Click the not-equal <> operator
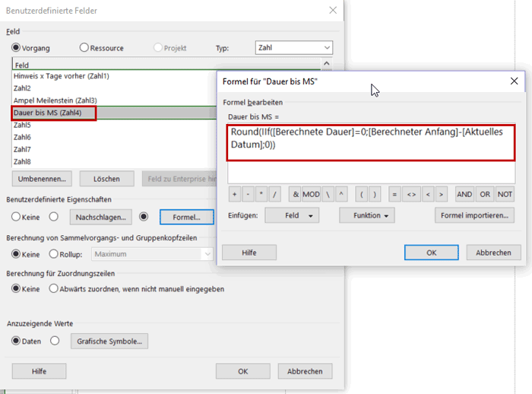 411,194
